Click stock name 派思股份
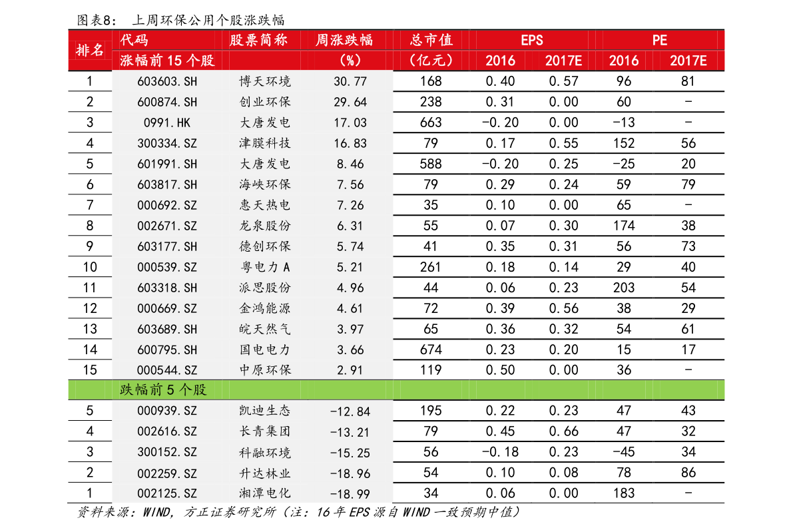Screen dimensions: 793x532 tap(265, 288)
